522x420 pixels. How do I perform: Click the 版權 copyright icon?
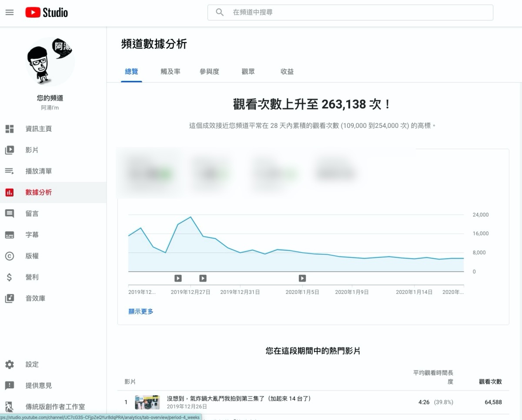(10, 256)
